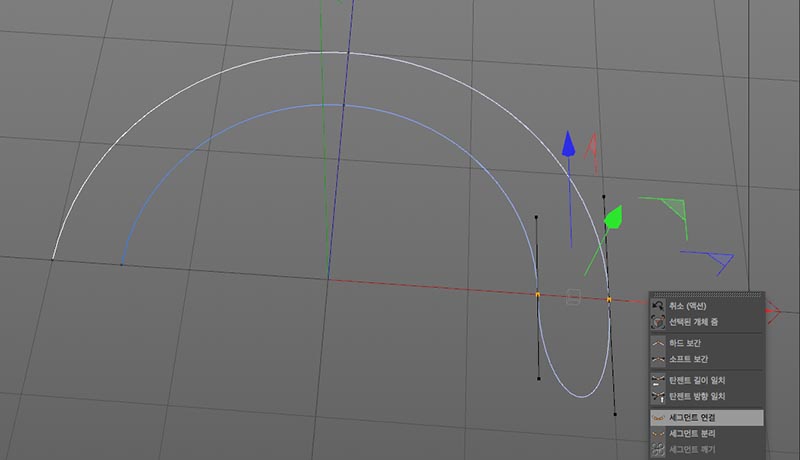Select the orange point on the outer spline
This screenshot has height=460, width=800.
[609, 300]
